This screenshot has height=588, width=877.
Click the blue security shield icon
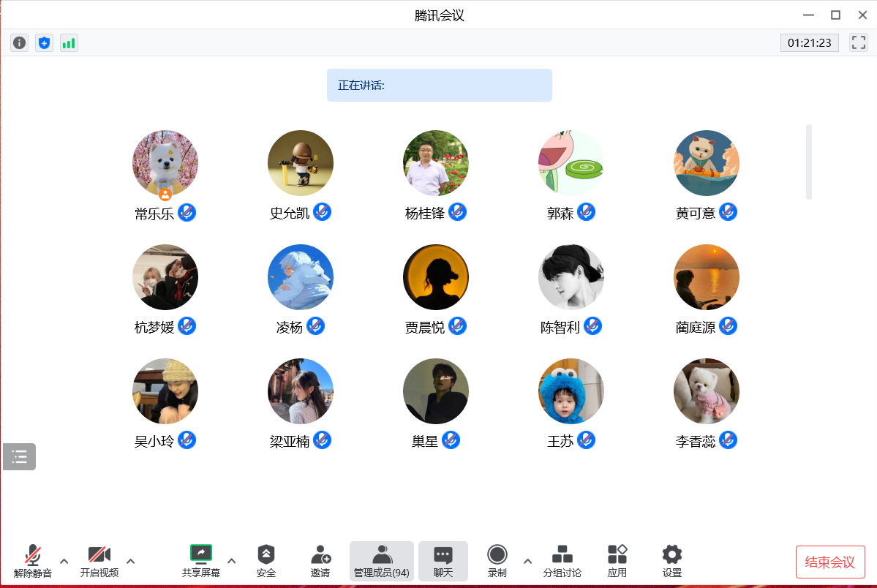(45, 43)
